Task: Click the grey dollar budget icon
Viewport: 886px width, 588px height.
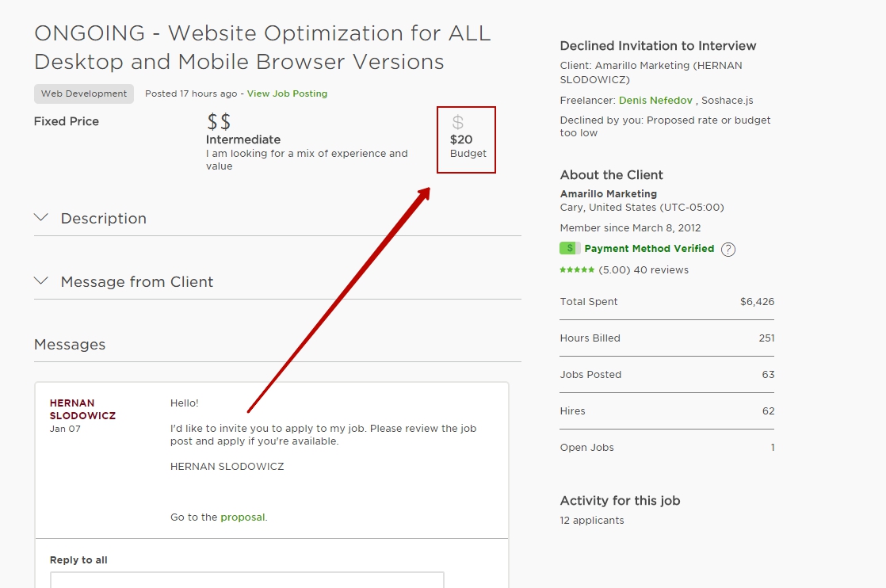Action: pyautogui.click(x=458, y=122)
